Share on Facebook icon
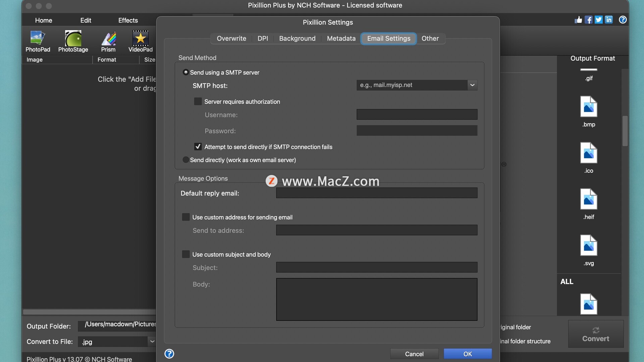644x362 pixels. click(588, 20)
